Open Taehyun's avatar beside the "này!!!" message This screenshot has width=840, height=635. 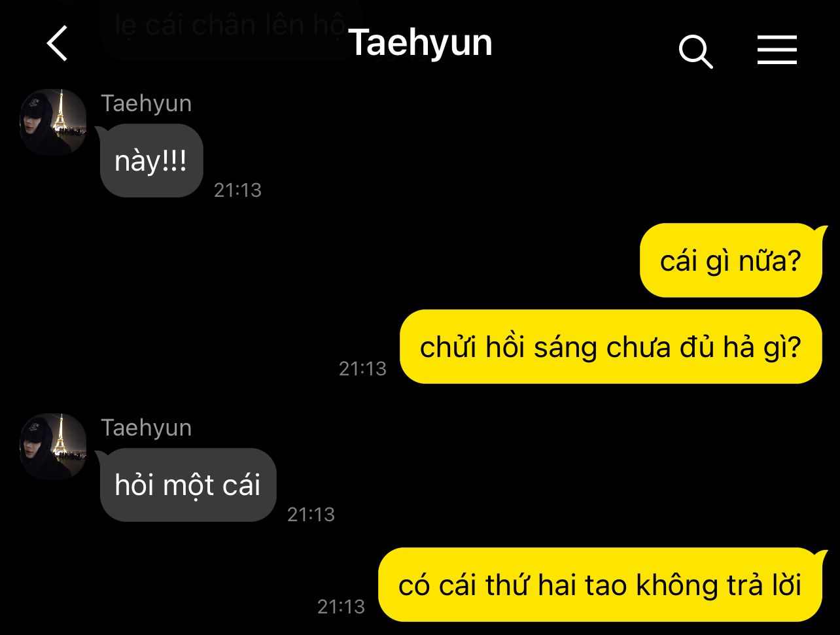53,122
